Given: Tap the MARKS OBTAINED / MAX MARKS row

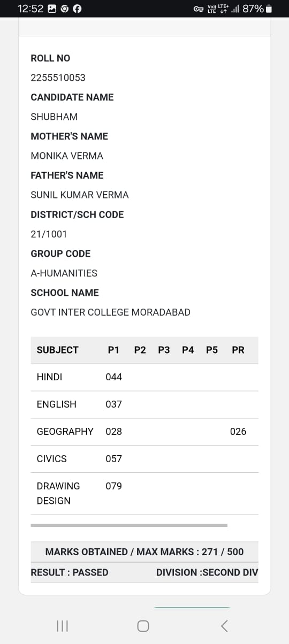Looking at the screenshot, I should (144, 551).
